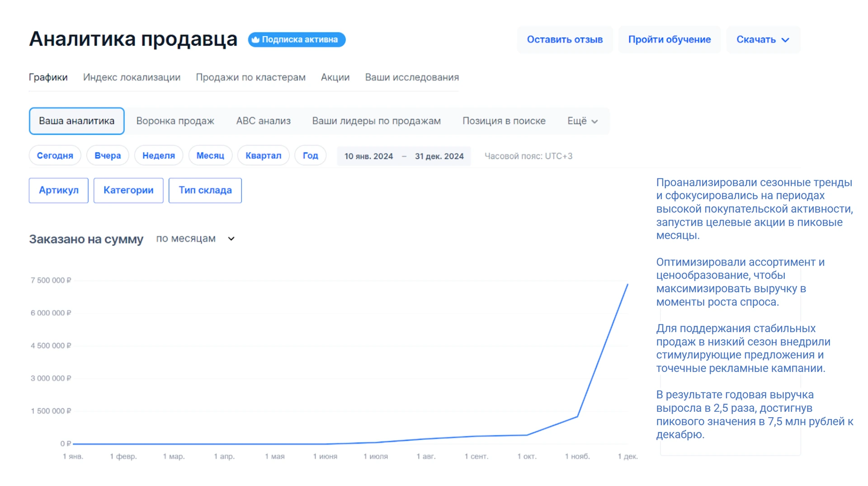Click the Пройти обучение button
868x486 pixels.
(669, 40)
